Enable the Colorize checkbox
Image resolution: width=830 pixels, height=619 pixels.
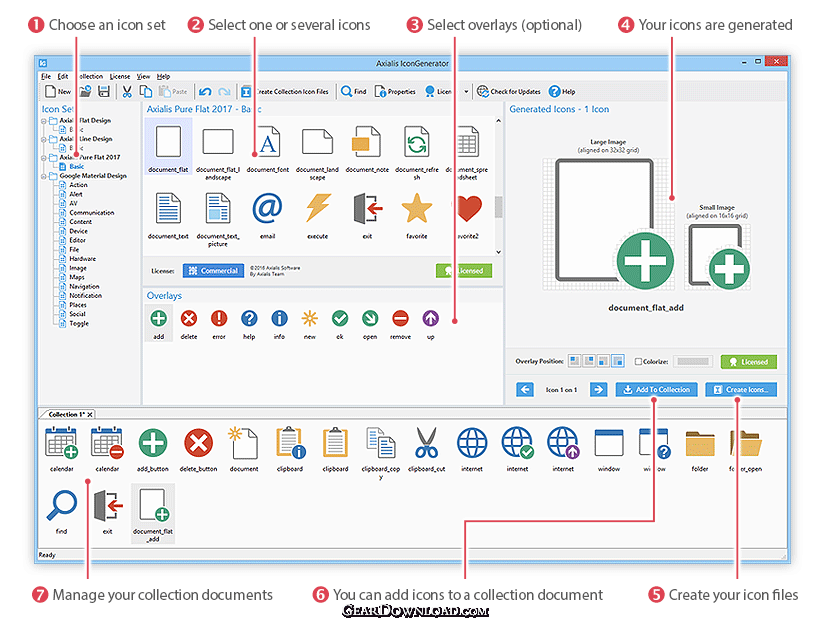(x=638, y=362)
